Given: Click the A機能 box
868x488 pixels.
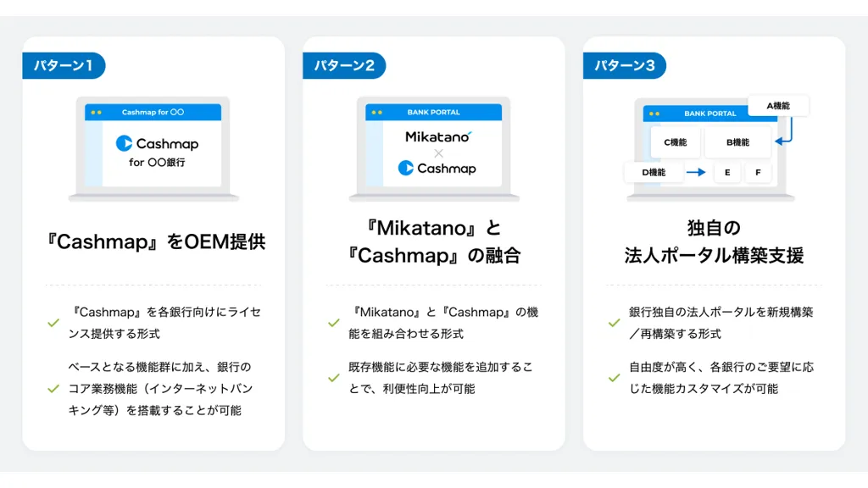Looking at the screenshot, I should tap(778, 106).
